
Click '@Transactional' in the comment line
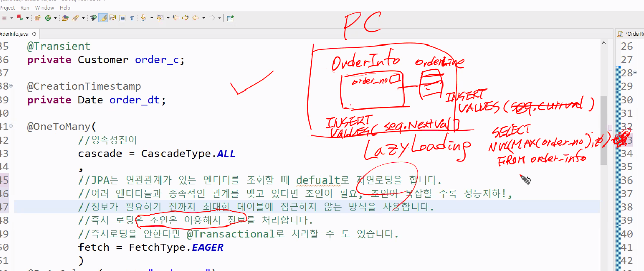[x=230, y=234]
